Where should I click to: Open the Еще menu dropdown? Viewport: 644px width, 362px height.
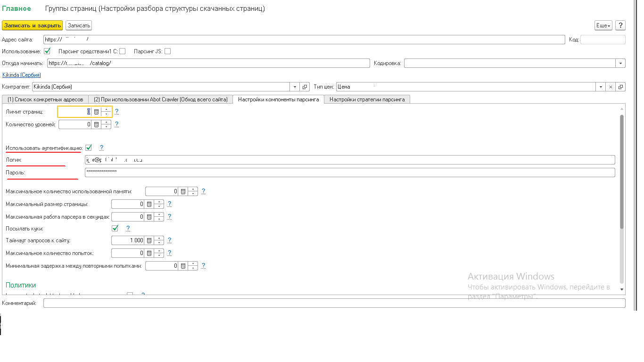coord(603,25)
